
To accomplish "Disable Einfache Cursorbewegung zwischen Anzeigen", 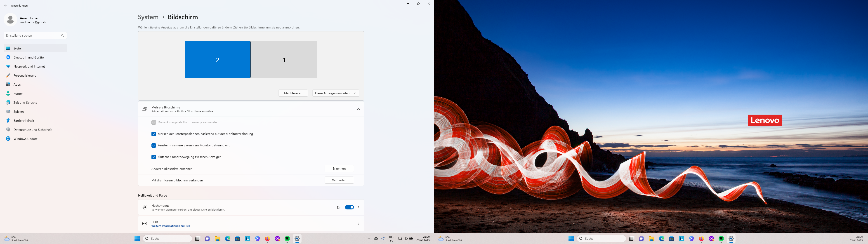I will 154,157.
